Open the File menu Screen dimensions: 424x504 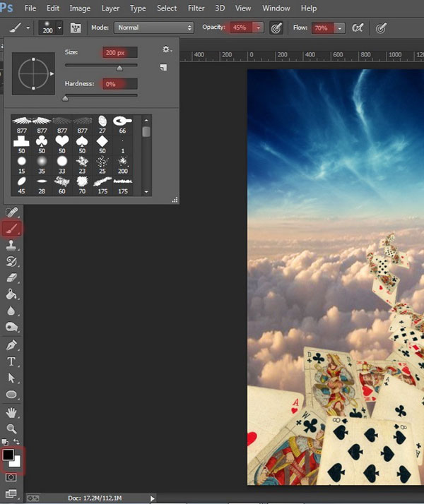point(30,8)
